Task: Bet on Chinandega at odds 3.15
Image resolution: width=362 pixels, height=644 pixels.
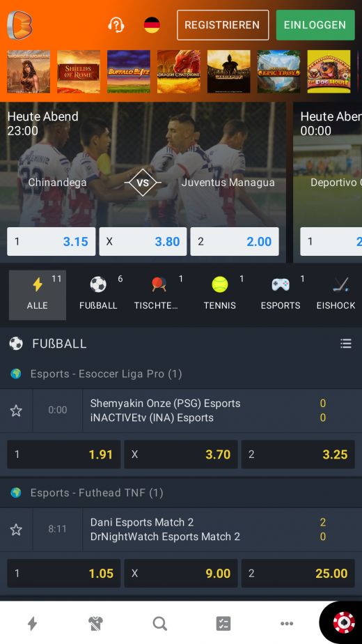Action: [x=52, y=241]
